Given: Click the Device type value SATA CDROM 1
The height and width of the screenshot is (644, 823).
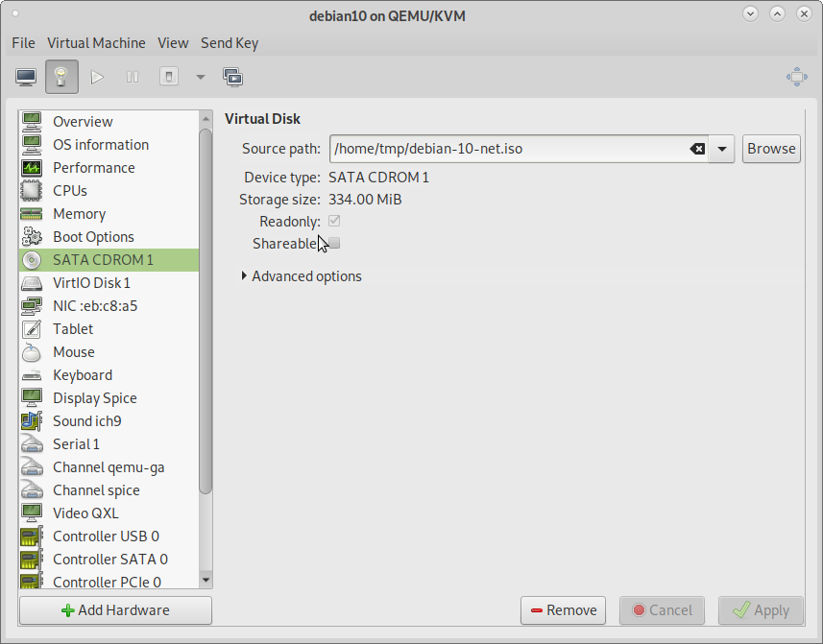Looking at the screenshot, I should click(378, 178).
